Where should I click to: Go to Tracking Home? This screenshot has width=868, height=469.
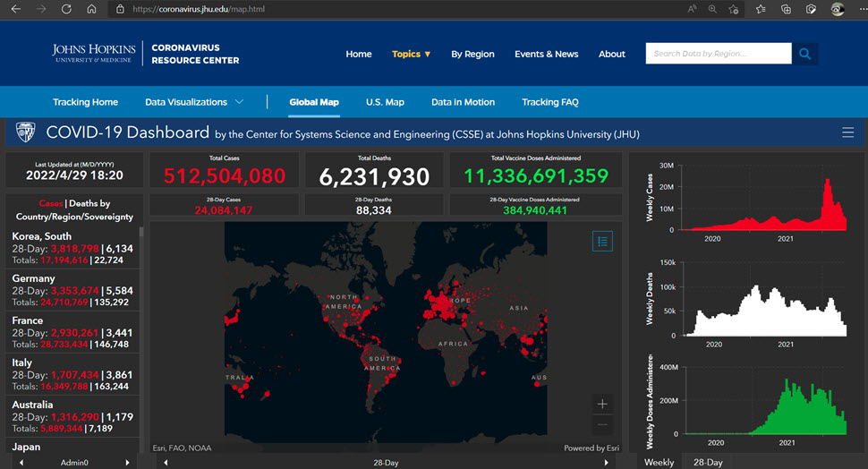[85, 102]
